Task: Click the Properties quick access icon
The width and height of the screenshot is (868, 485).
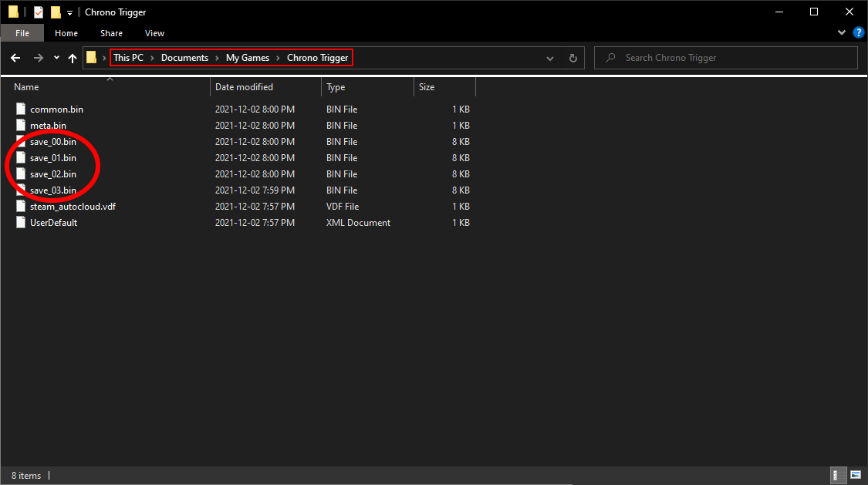Action: pyautogui.click(x=39, y=12)
